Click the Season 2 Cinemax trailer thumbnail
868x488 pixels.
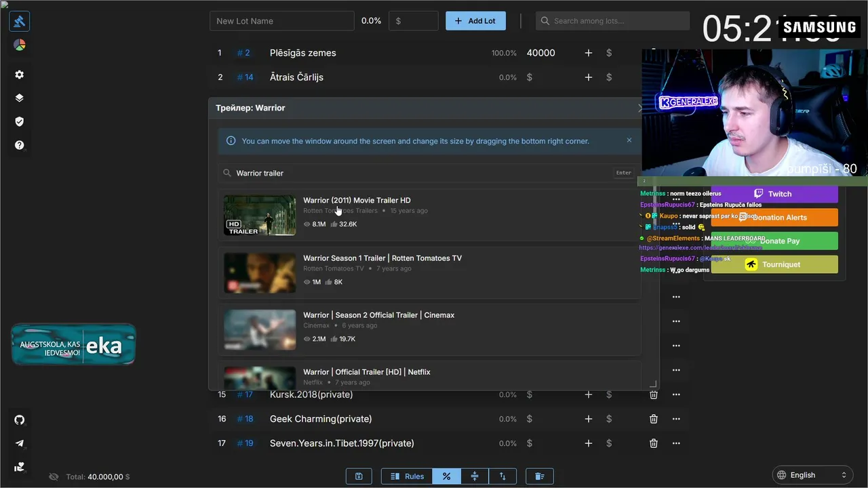(260, 330)
